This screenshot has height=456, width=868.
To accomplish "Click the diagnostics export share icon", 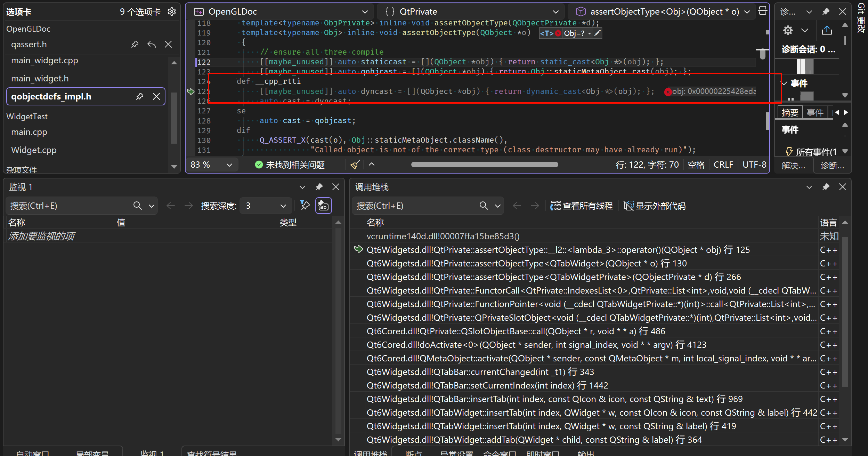I will (x=827, y=30).
